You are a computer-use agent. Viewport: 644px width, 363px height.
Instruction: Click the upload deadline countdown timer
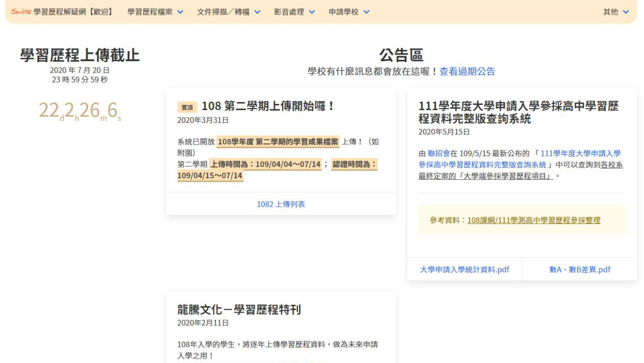[x=80, y=112]
